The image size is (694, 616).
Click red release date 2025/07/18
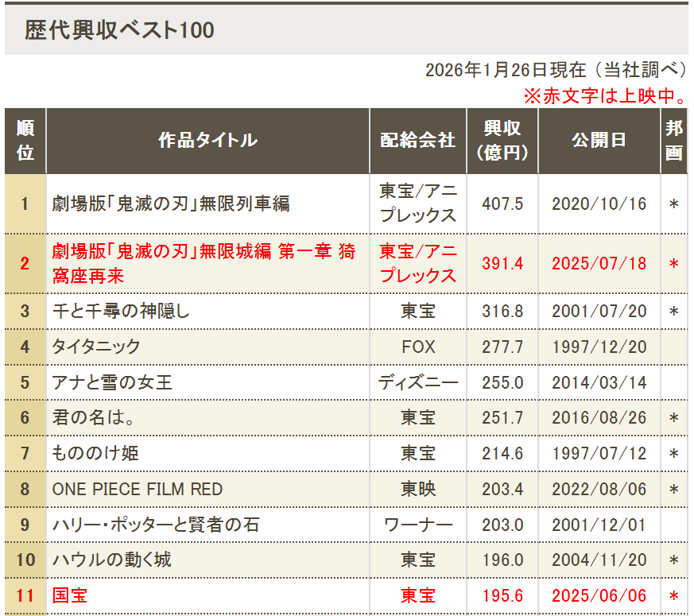[x=599, y=264]
